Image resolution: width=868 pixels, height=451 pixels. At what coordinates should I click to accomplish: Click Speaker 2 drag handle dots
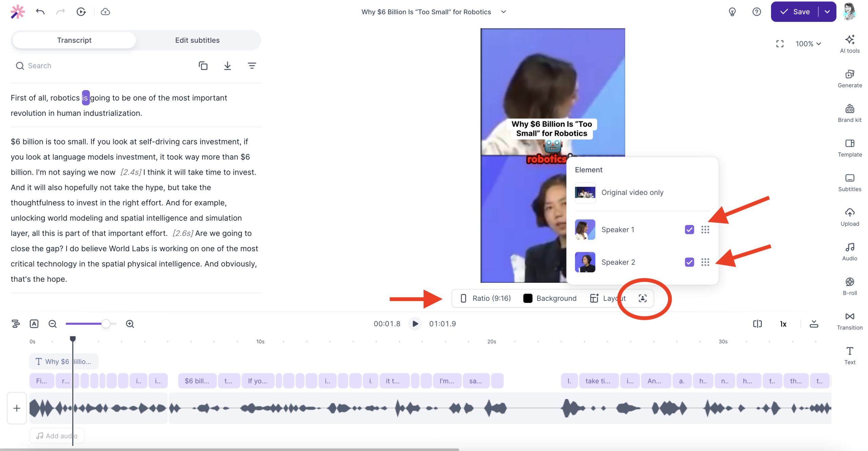click(705, 262)
